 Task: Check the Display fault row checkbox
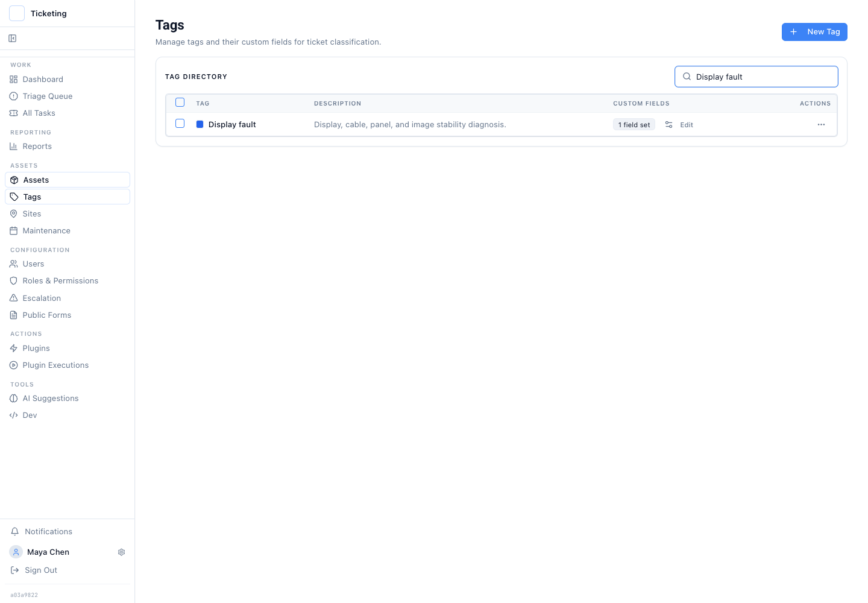click(180, 124)
